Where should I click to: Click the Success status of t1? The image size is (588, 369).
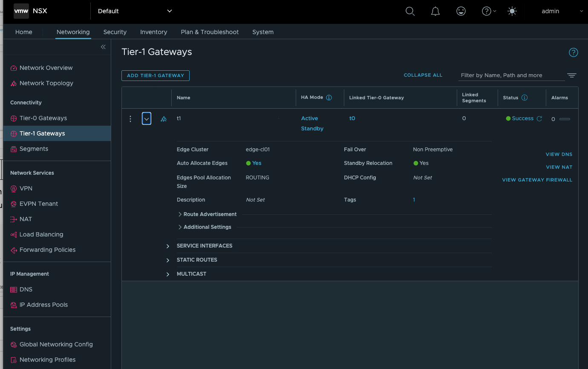tap(522, 118)
